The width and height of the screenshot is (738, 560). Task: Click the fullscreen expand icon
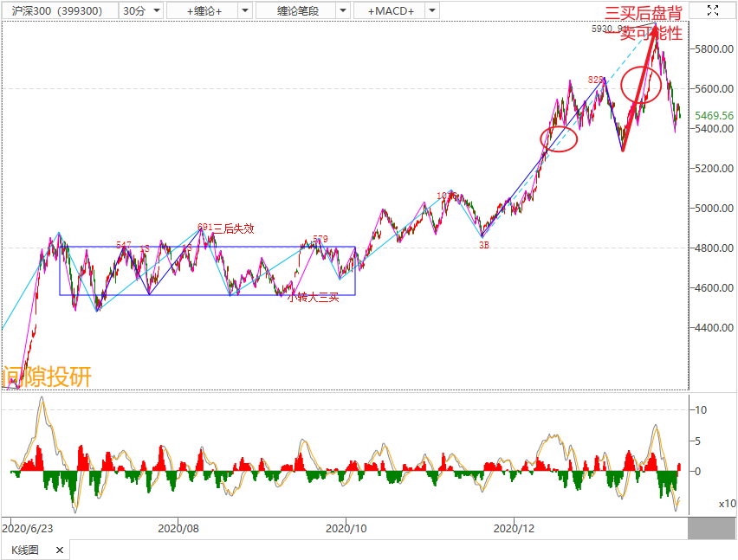click(x=713, y=10)
